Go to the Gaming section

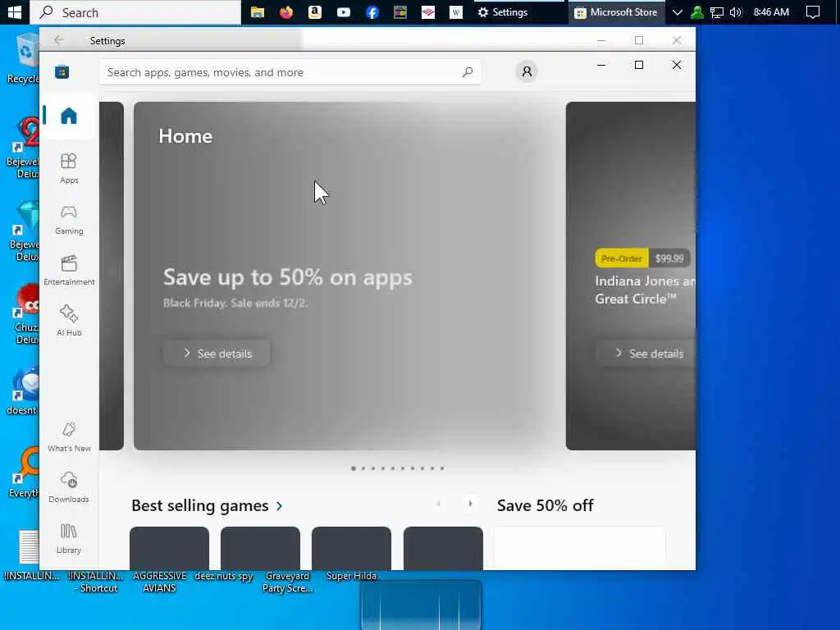click(69, 219)
